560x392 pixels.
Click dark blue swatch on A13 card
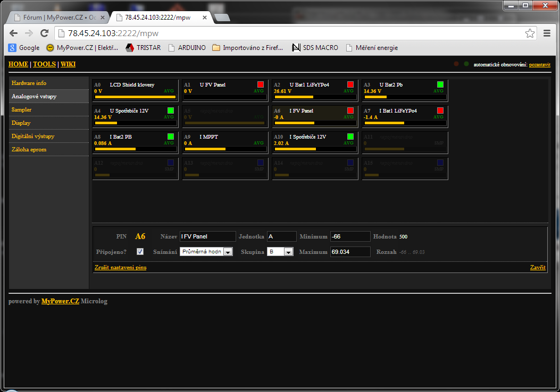point(261,163)
